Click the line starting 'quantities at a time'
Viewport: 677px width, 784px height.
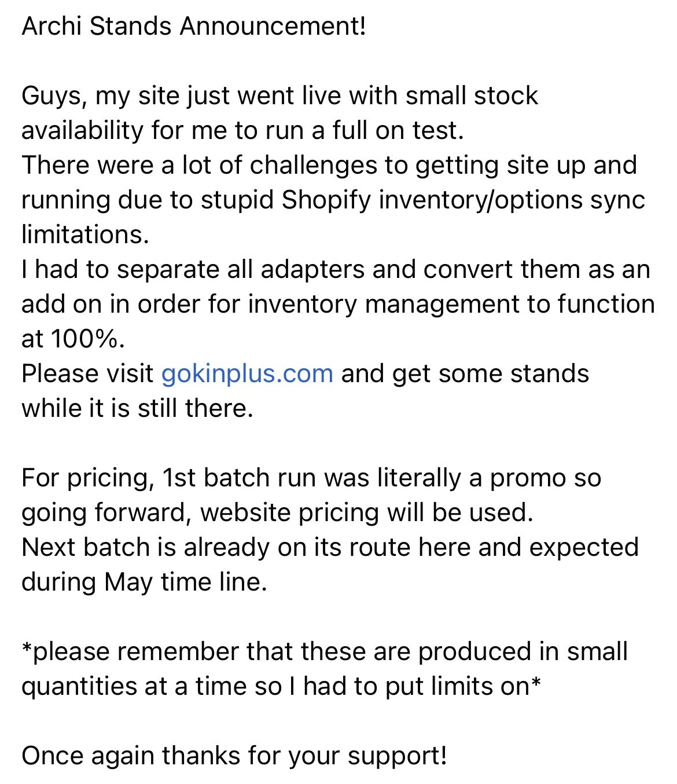[x=281, y=687]
